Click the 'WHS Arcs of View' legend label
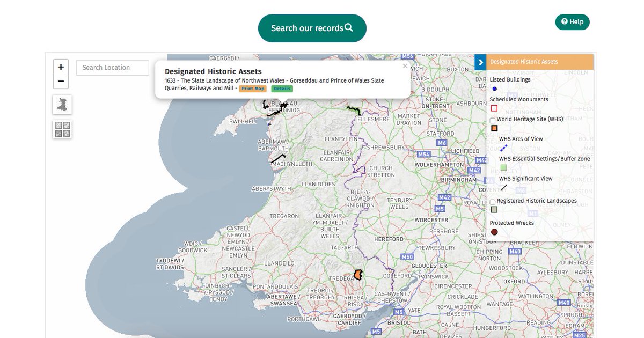The width and height of the screenshot is (644, 338). [521, 139]
